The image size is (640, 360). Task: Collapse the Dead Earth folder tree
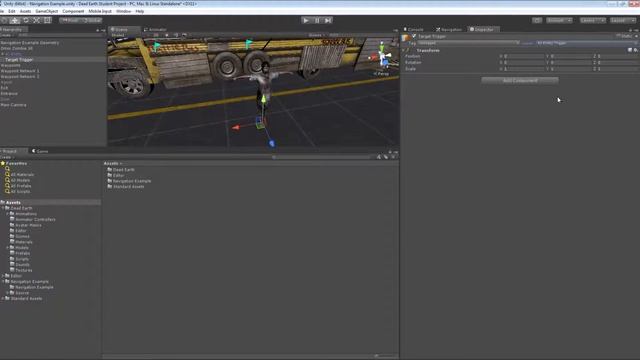pos(3,208)
